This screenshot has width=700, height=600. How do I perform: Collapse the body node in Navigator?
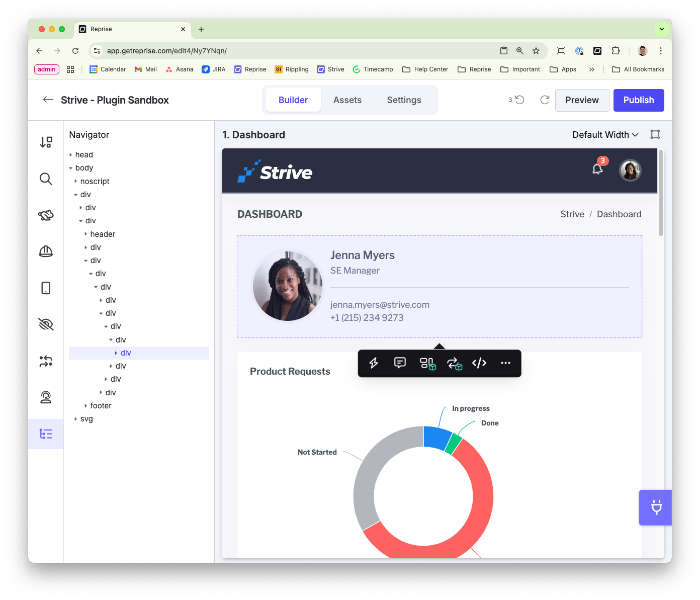click(71, 168)
